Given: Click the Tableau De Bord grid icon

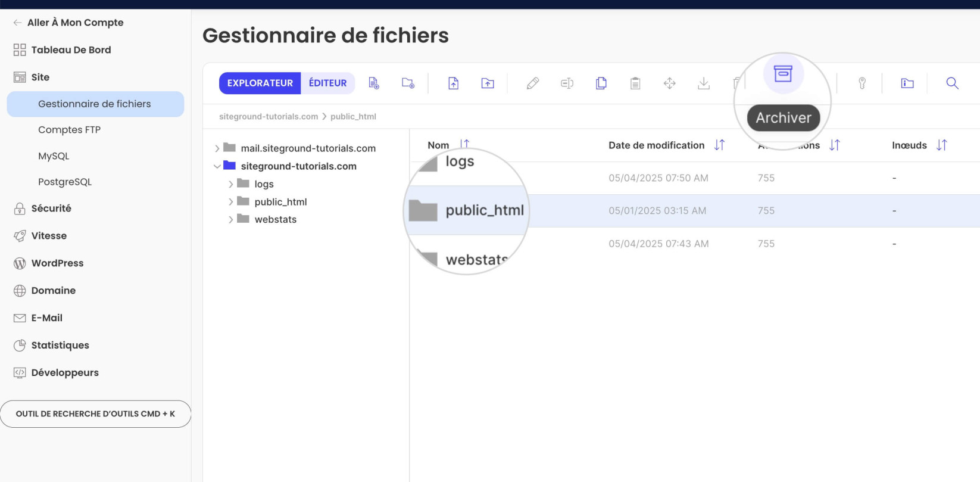Looking at the screenshot, I should click(20, 50).
